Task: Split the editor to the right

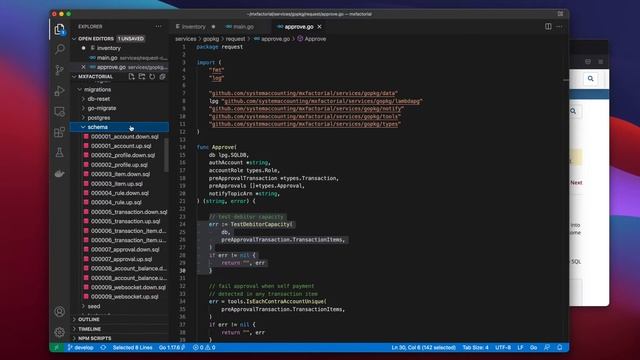Action: tap(548, 27)
